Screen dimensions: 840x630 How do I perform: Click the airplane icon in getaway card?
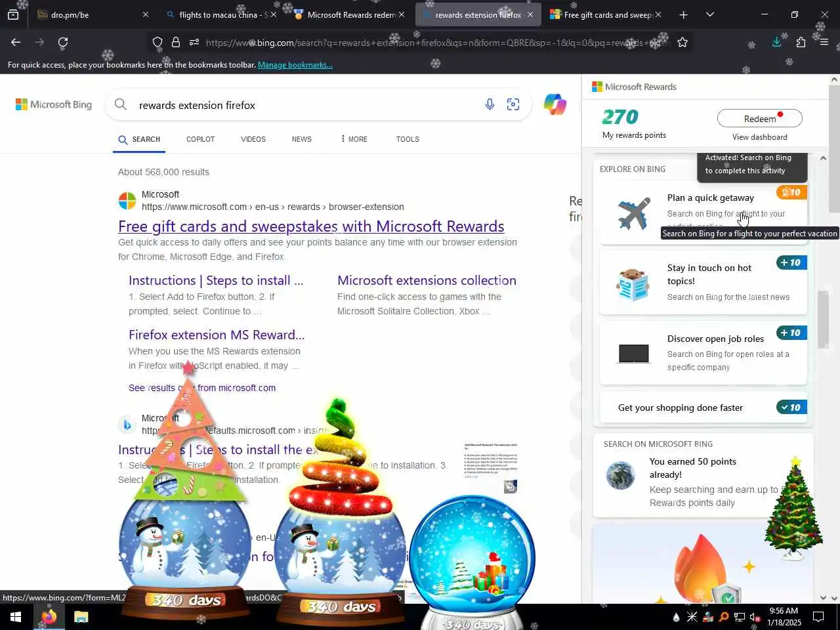tap(634, 213)
